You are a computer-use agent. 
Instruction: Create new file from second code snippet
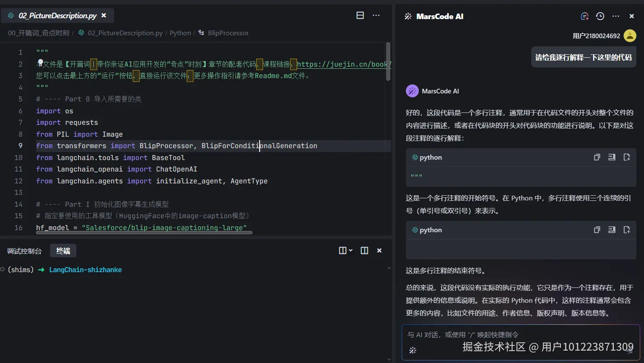tap(627, 230)
